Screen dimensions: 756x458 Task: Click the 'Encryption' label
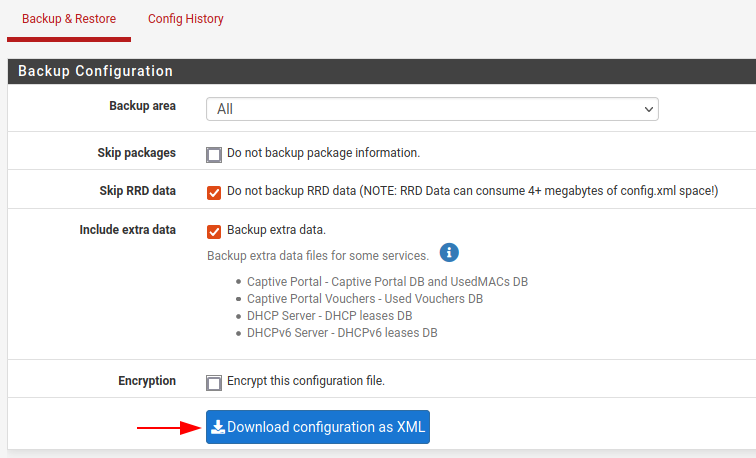[x=147, y=381]
